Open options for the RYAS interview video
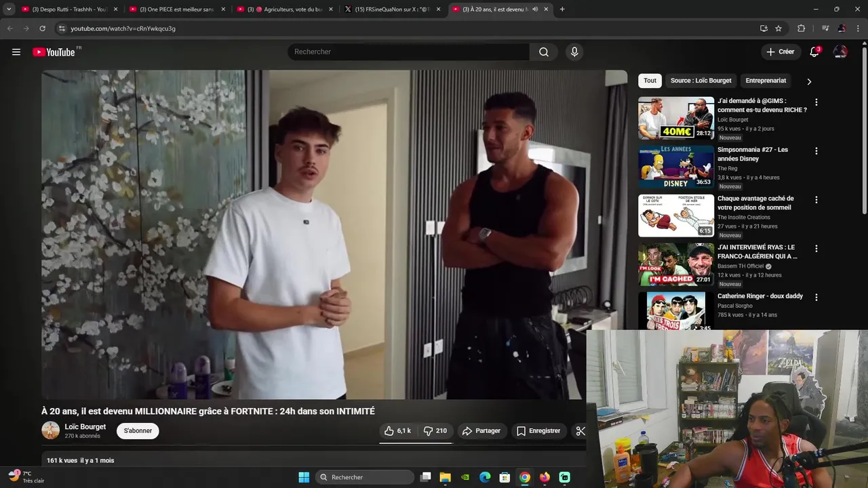868x488 pixels. pos(816,249)
